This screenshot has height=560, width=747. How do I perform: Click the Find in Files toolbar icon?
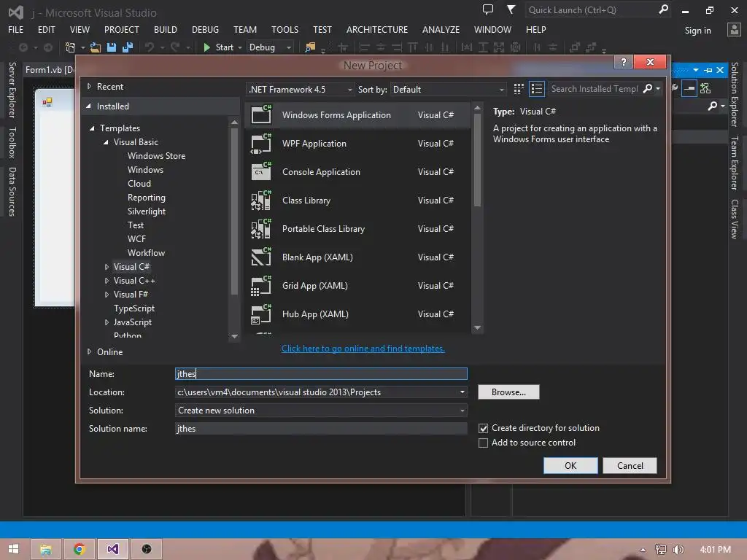tap(310, 47)
